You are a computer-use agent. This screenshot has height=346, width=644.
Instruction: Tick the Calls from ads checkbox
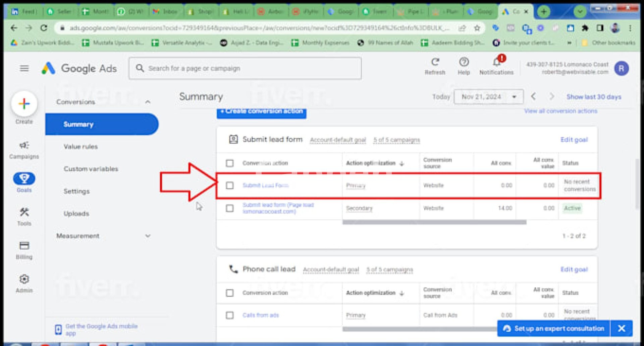coord(230,316)
